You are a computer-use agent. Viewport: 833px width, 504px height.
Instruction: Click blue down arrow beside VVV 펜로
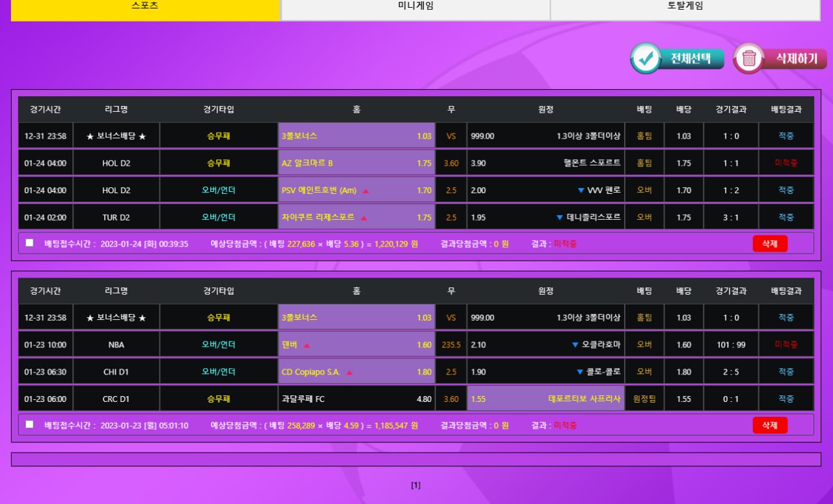(x=580, y=191)
